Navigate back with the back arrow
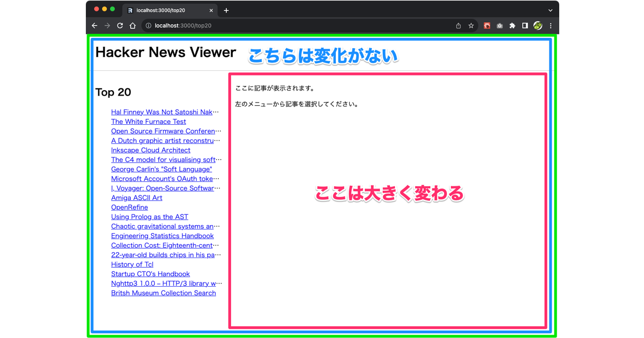Viewport: 644px width, 338px height. pos(94,25)
